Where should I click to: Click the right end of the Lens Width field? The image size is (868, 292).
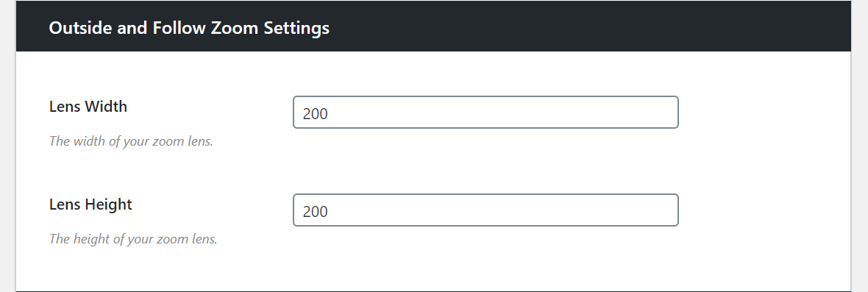[667, 113]
